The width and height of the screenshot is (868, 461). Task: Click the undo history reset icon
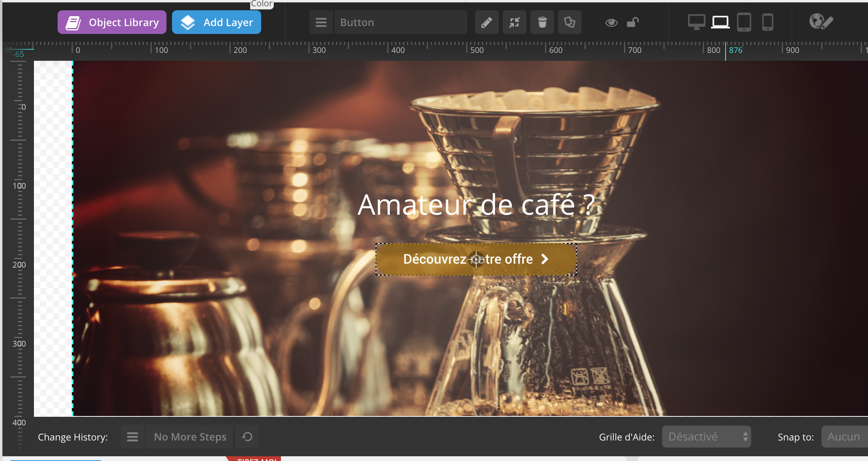tap(247, 437)
